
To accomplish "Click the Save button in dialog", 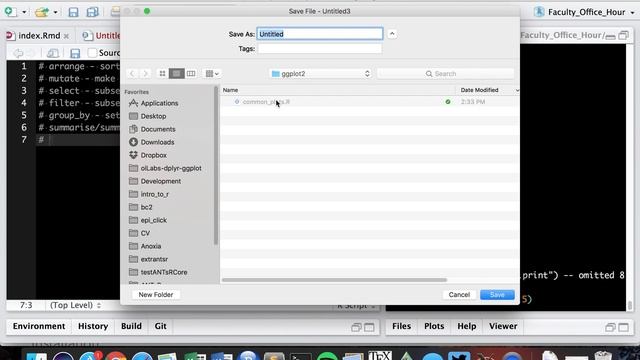I will 497,295.
